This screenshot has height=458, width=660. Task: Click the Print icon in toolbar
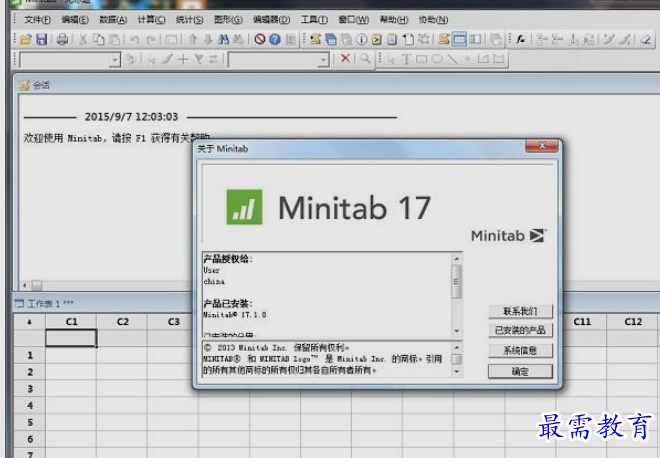coord(63,40)
